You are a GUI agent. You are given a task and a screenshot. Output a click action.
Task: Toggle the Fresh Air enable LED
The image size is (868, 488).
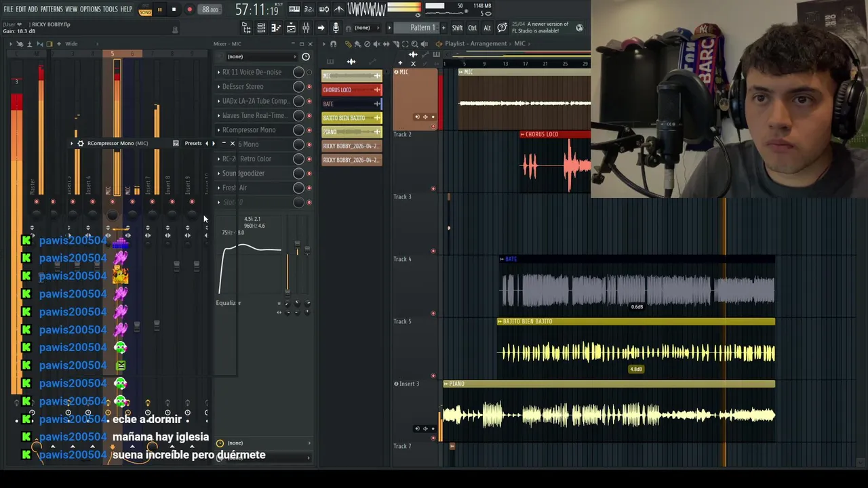pyautogui.click(x=309, y=188)
